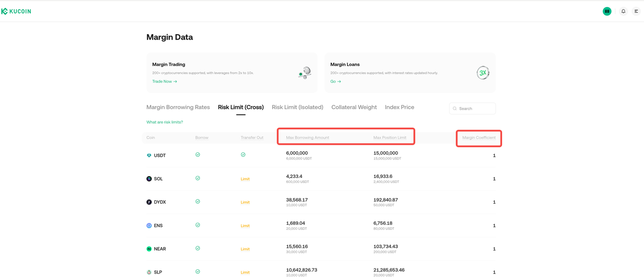Open the "What are risk limits?" link
The height and width of the screenshot is (277, 644).
coord(165,122)
